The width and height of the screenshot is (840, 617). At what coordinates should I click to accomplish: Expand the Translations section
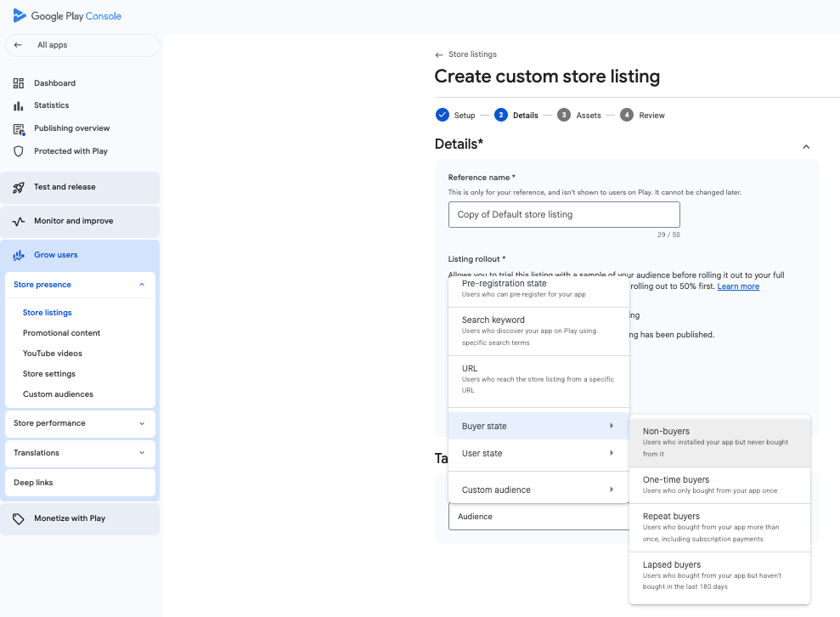142,453
